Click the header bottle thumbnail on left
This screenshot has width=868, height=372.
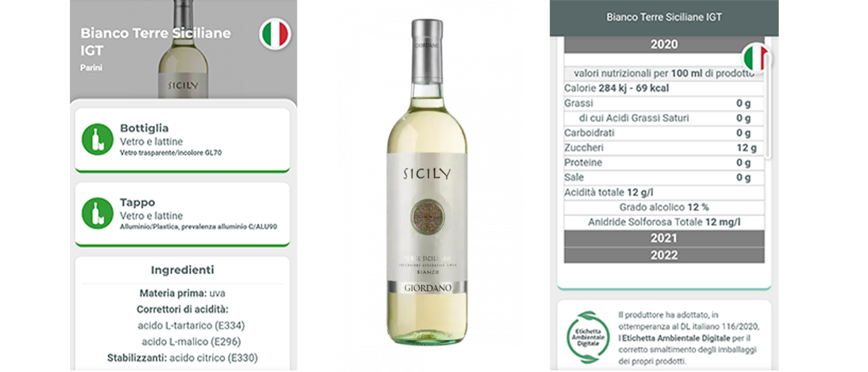click(x=183, y=49)
